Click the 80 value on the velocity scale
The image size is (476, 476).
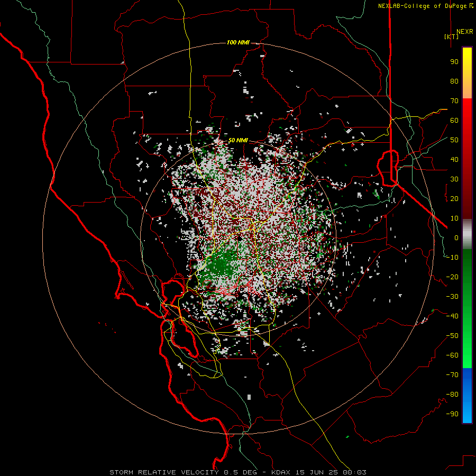tap(454, 81)
